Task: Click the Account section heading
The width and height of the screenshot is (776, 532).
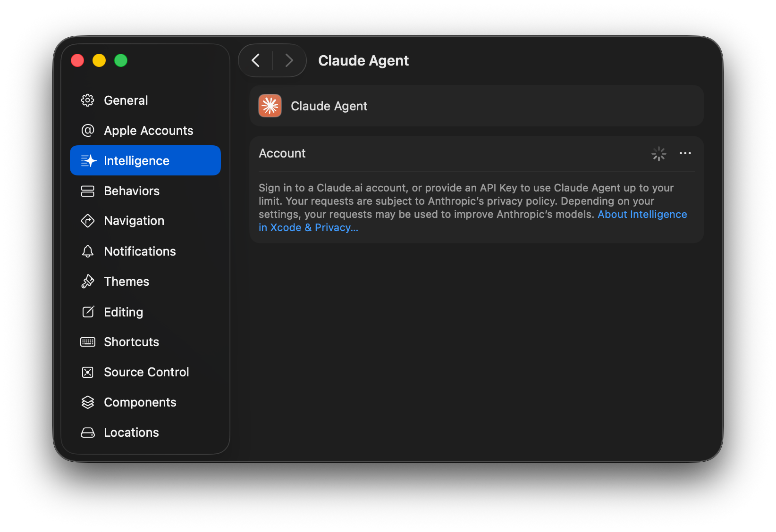Action: [282, 153]
